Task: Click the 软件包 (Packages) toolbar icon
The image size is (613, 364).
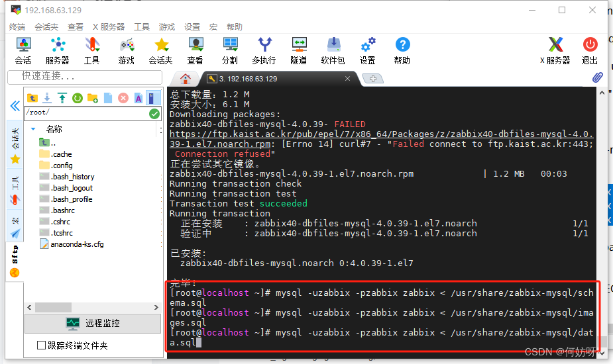Action: [x=333, y=51]
